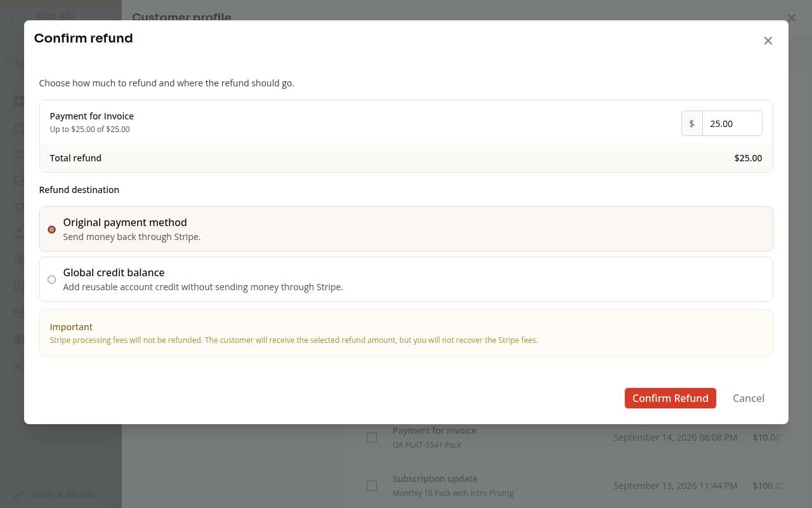Select Global credit balance radio option

tap(51, 279)
